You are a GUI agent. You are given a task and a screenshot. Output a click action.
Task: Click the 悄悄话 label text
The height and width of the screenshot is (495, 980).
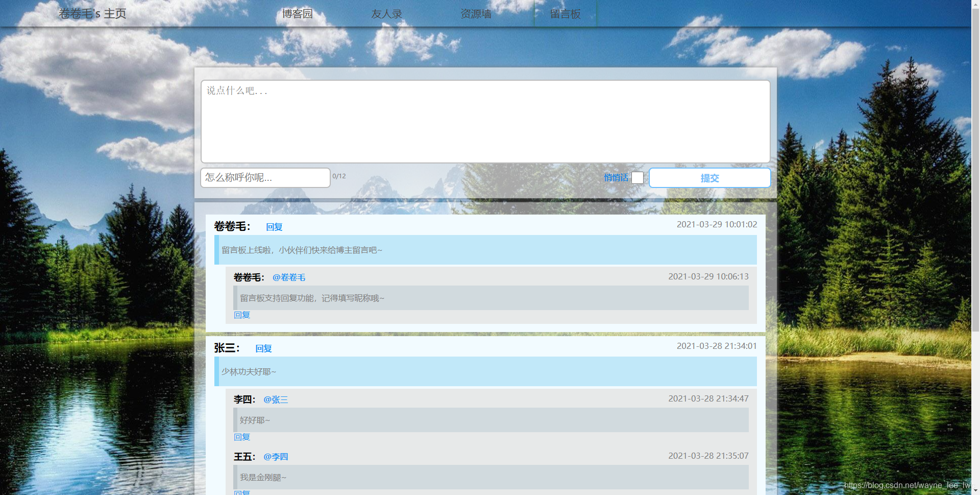click(616, 178)
